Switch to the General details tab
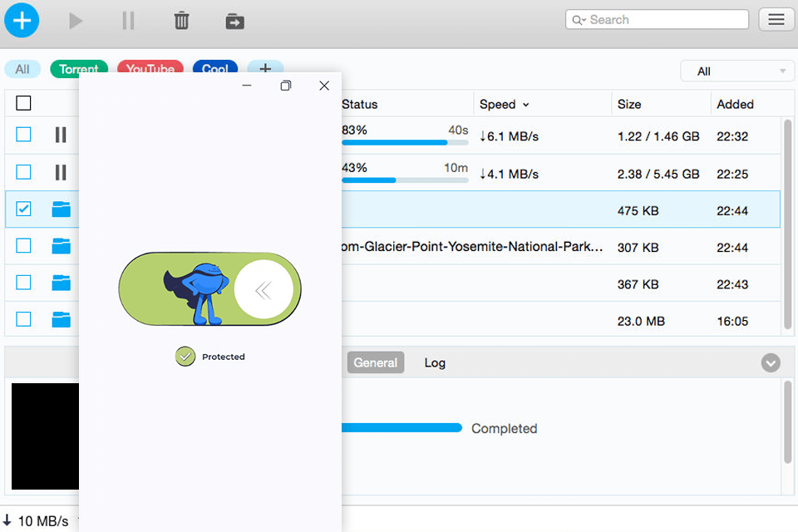The height and width of the screenshot is (532, 798). pyautogui.click(x=376, y=362)
